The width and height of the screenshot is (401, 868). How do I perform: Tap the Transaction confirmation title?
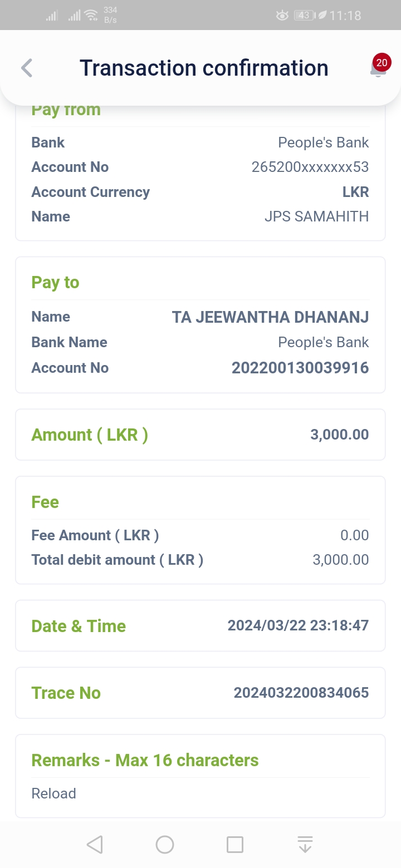pyautogui.click(x=204, y=68)
